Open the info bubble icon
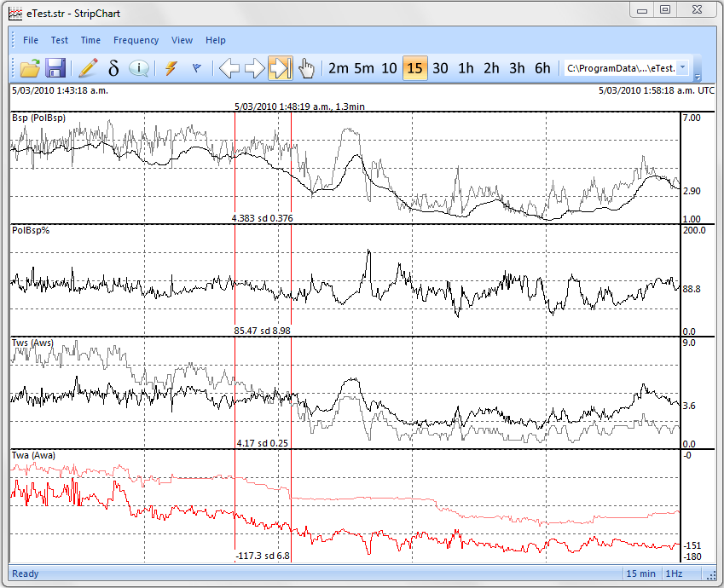The image size is (724, 588). click(140, 68)
